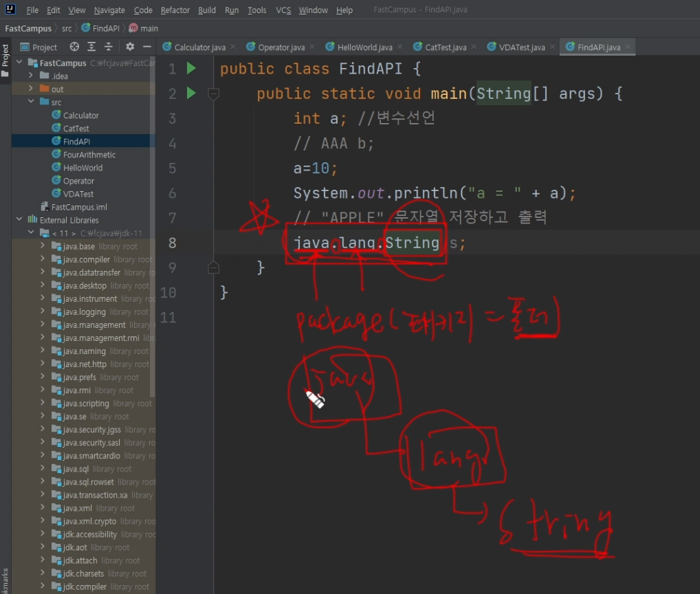700x594 pixels.
Task: Close the Operator.java tab
Action: [x=312, y=47]
